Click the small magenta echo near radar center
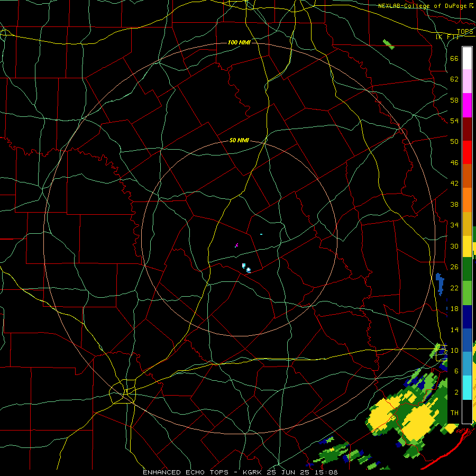 (x=236, y=245)
